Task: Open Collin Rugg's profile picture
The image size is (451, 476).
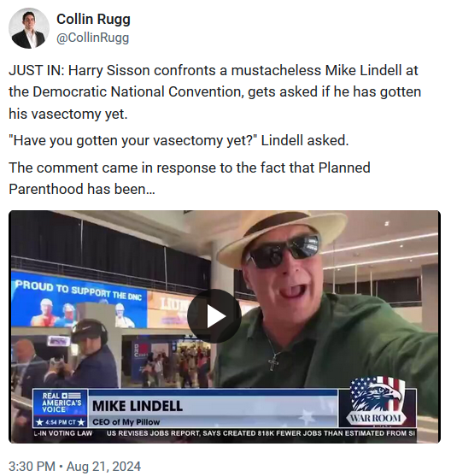Action: pyautogui.click(x=29, y=28)
